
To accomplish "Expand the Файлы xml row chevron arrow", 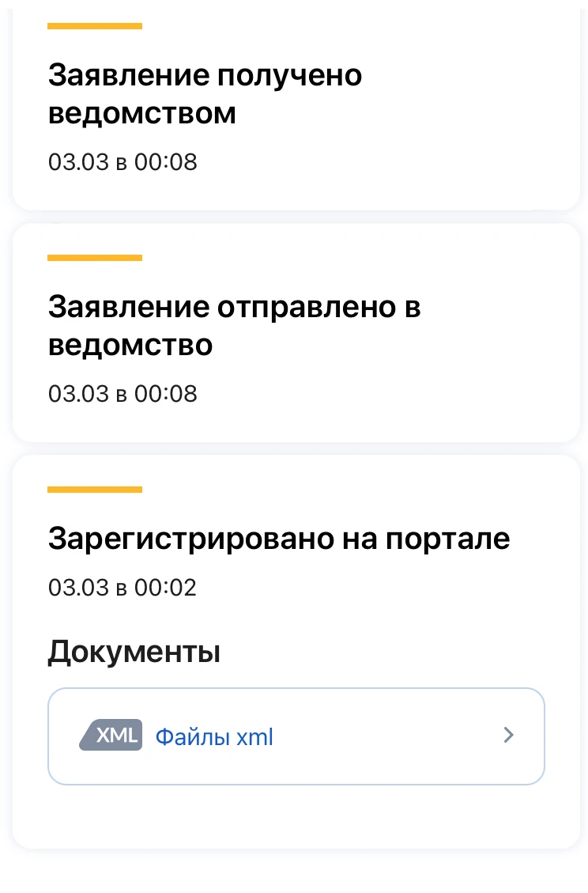I will 509,736.
